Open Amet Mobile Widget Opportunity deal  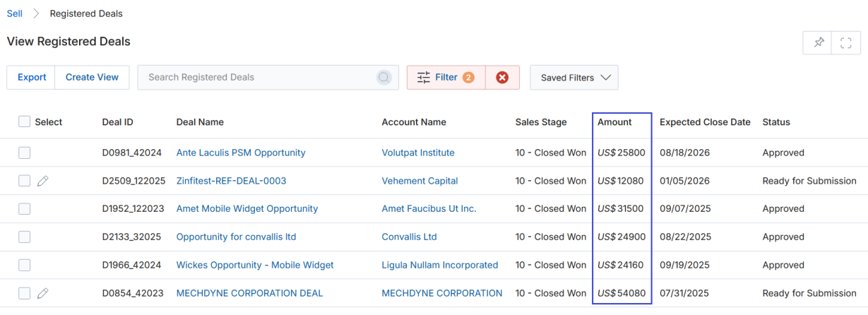coord(247,208)
